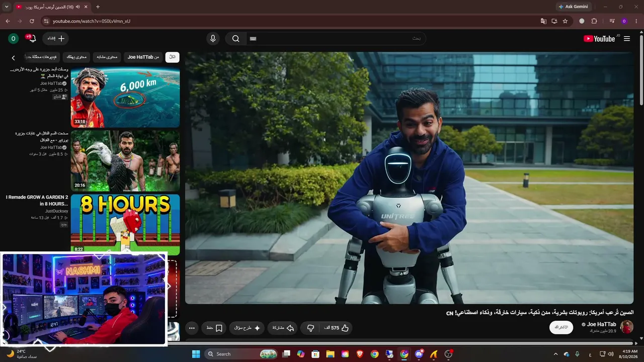Open Discord from the taskbar
This screenshot has height=362, width=644.
[x=419, y=354]
